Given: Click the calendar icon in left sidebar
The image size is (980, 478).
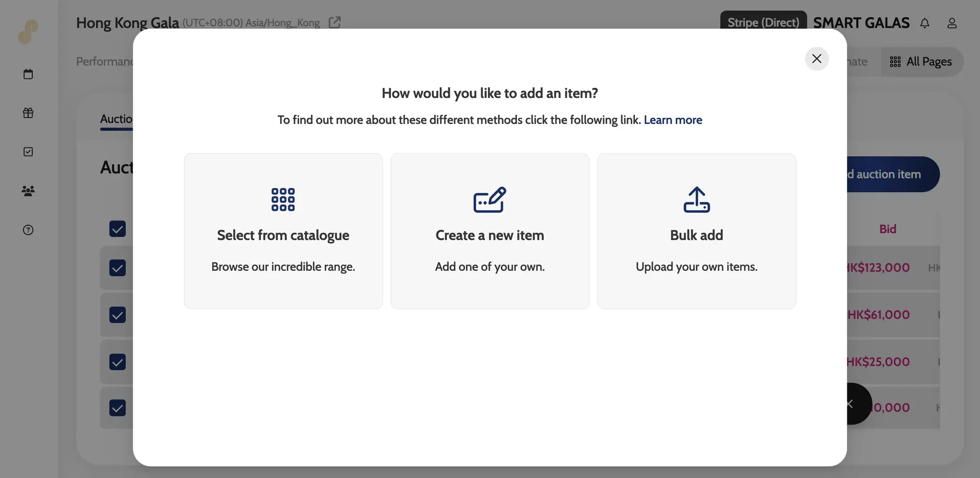Looking at the screenshot, I should (x=28, y=74).
